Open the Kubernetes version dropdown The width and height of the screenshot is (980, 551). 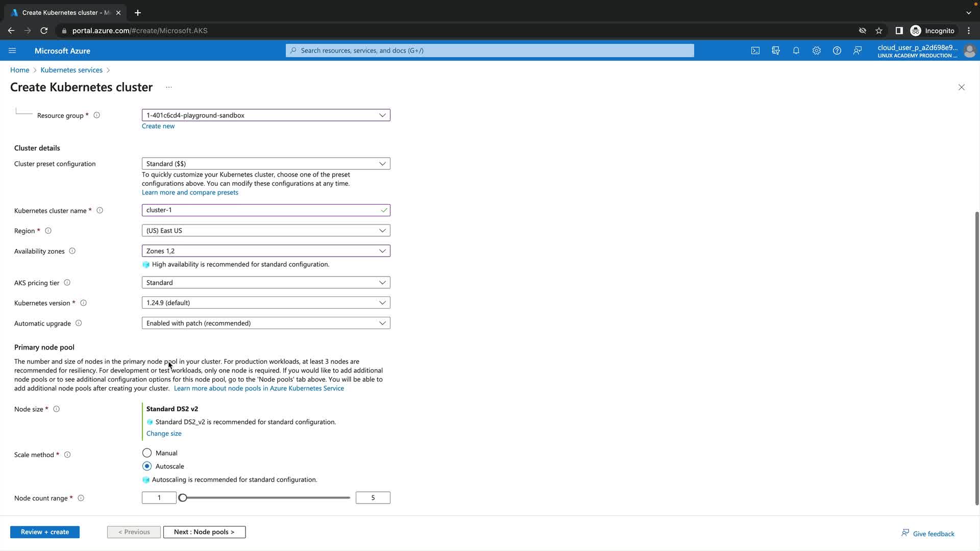[265, 303]
